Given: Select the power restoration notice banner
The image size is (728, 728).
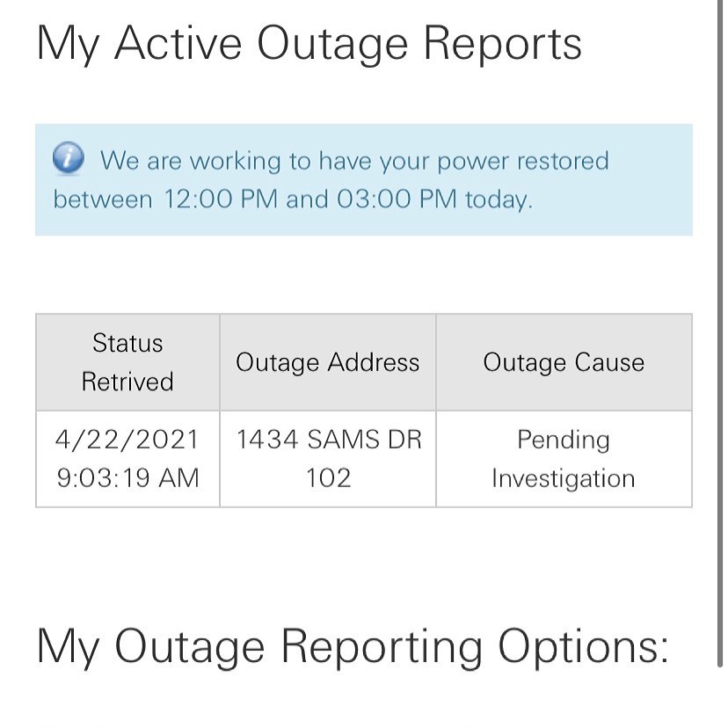Looking at the screenshot, I should 364,179.
